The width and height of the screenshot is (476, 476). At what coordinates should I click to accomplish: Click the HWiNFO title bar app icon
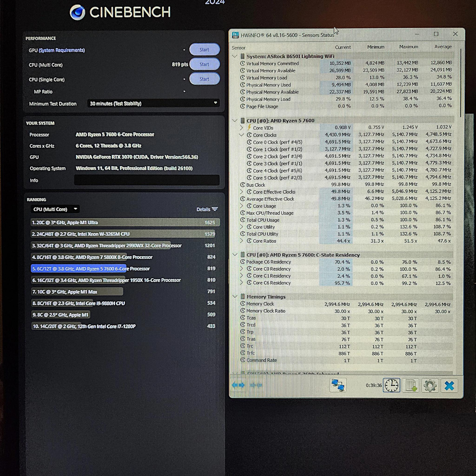click(x=235, y=35)
